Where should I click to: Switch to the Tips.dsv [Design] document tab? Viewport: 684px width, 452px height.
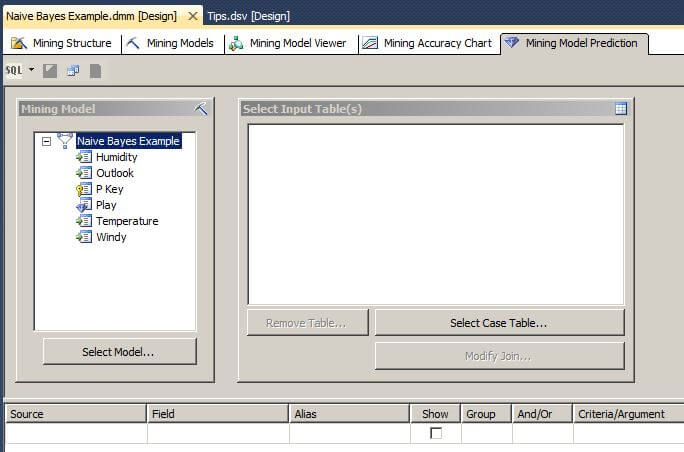coord(248,16)
